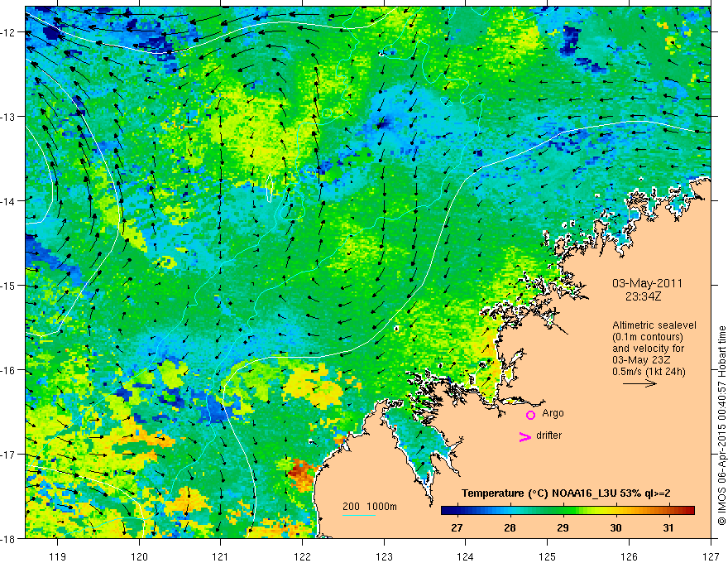Click the 124 longitude axis label
This screenshot has width=728, height=563.
(466, 556)
